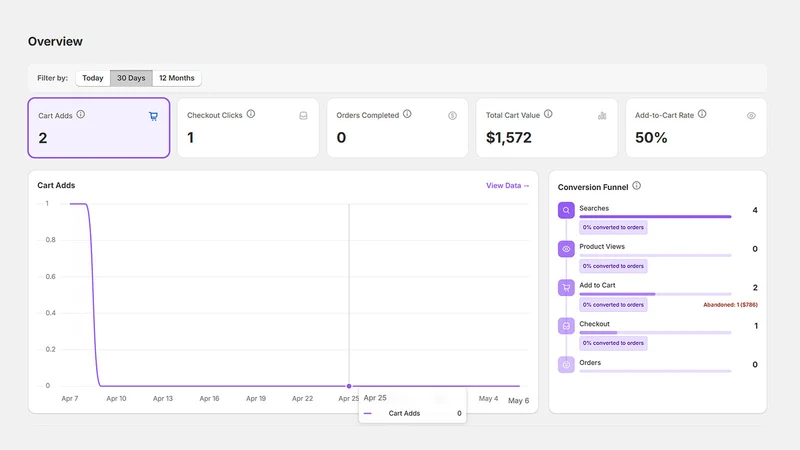Click 0% converted badge under Product Views
The height and width of the screenshot is (450, 800).
click(x=613, y=266)
